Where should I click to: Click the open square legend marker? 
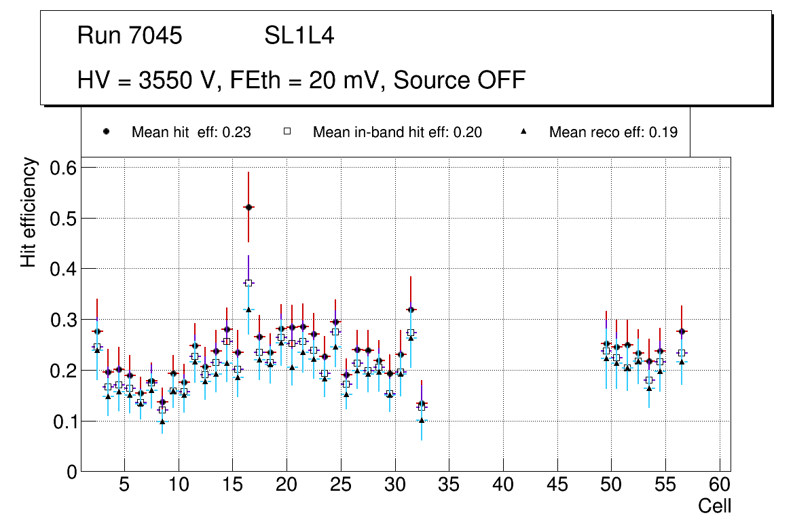(x=288, y=132)
